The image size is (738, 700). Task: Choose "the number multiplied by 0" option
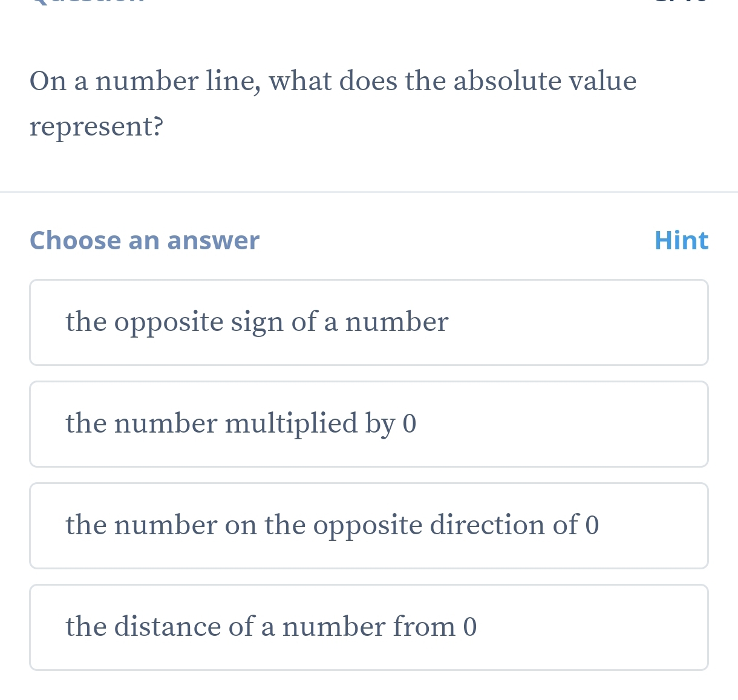368,424
